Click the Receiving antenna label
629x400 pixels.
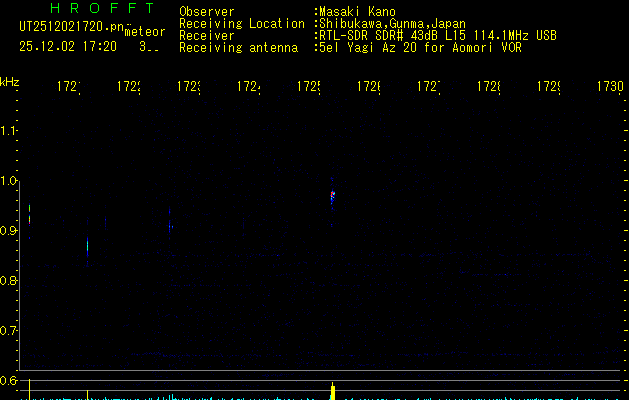coord(238,48)
